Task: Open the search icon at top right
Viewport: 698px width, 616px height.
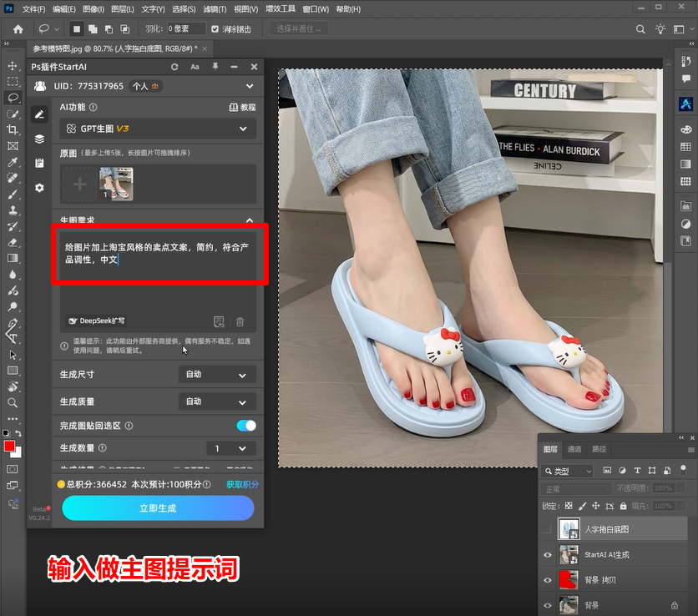Action: pyautogui.click(x=640, y=29)
